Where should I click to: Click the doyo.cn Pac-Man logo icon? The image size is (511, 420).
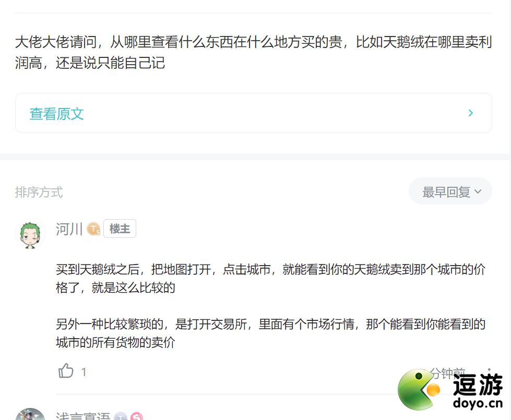click(419, 389)
